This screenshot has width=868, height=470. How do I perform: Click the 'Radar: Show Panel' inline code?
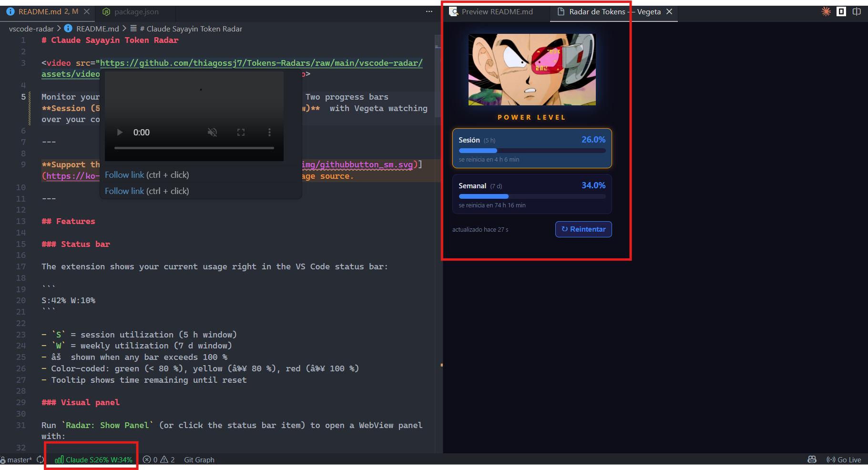107,425
